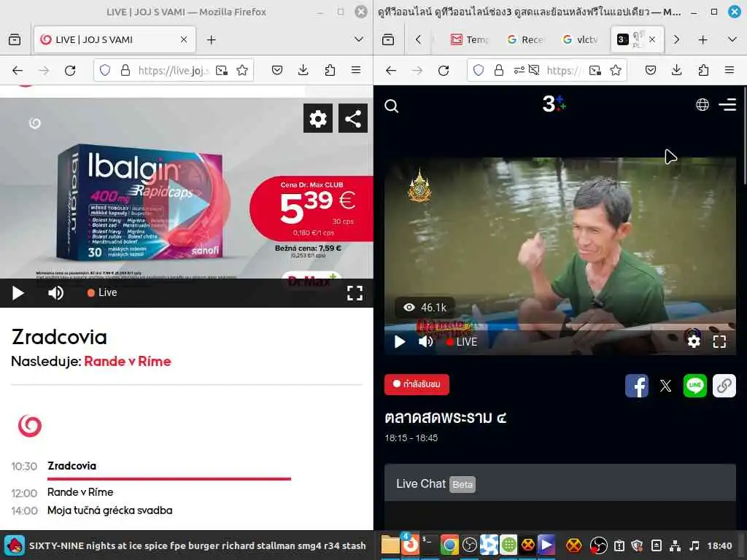
Task: Click autoplay blocked icon in right URL bar
Action: point(534,71)
